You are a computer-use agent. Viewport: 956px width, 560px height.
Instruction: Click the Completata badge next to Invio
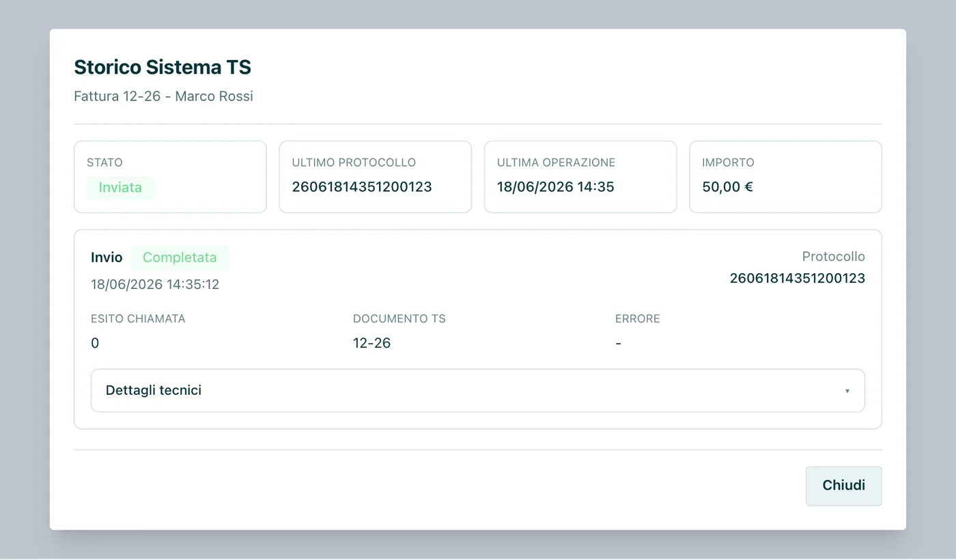[180, 257]
